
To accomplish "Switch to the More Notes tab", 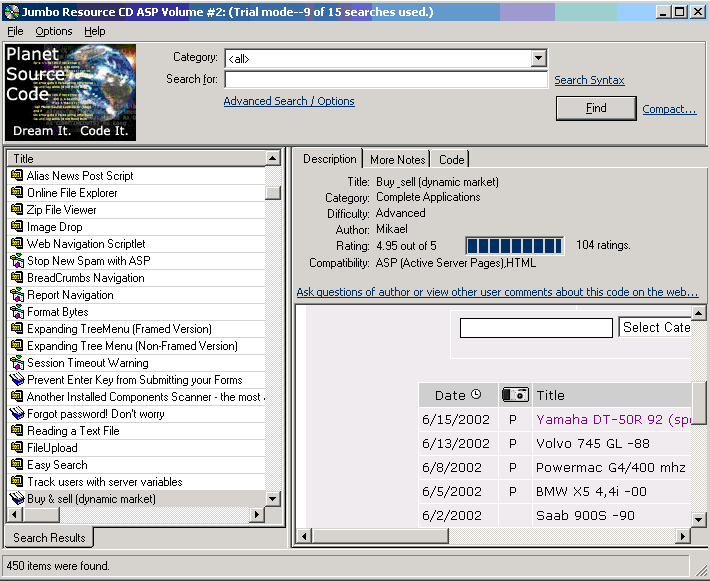I will [397, 160].
